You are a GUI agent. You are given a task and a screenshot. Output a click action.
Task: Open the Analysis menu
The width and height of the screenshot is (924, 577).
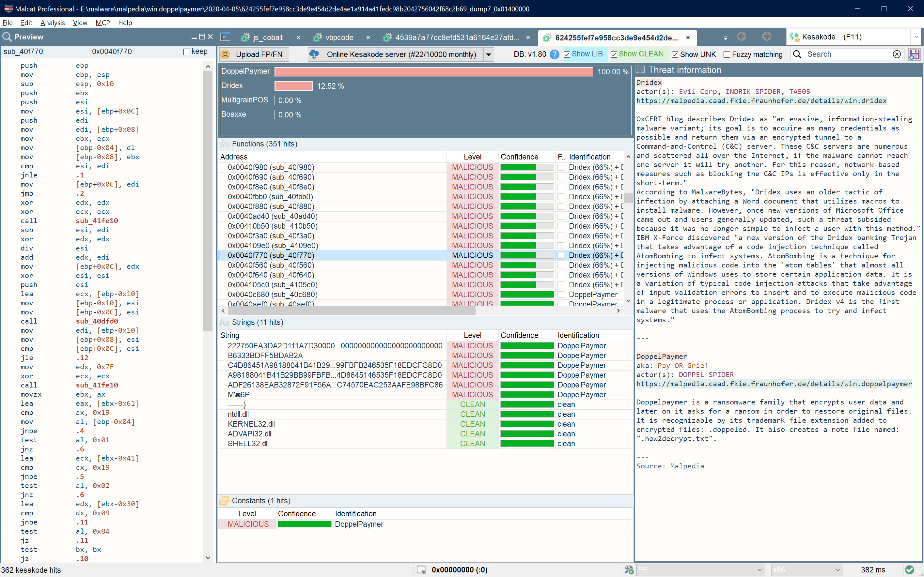tap(53, 23)
